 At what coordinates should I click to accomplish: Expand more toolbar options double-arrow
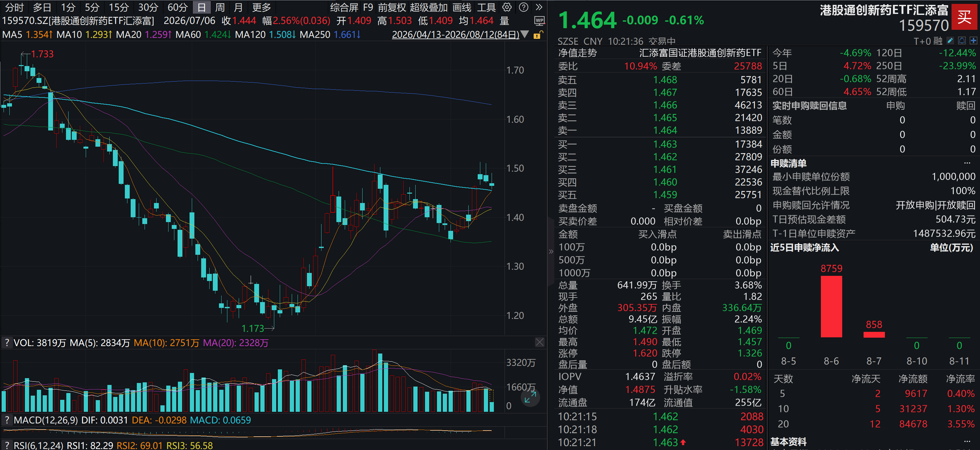[539, 7]
